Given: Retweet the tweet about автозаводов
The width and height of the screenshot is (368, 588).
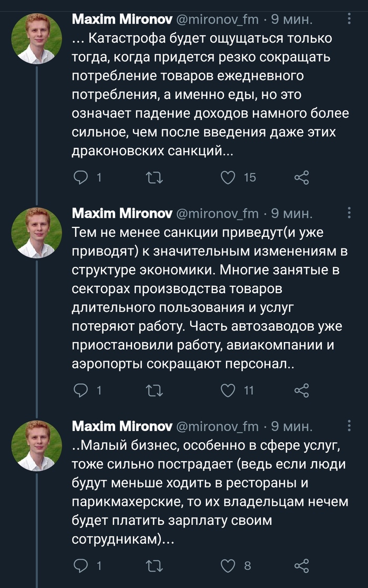Looking at the screenshot, I should pos(154,390).
